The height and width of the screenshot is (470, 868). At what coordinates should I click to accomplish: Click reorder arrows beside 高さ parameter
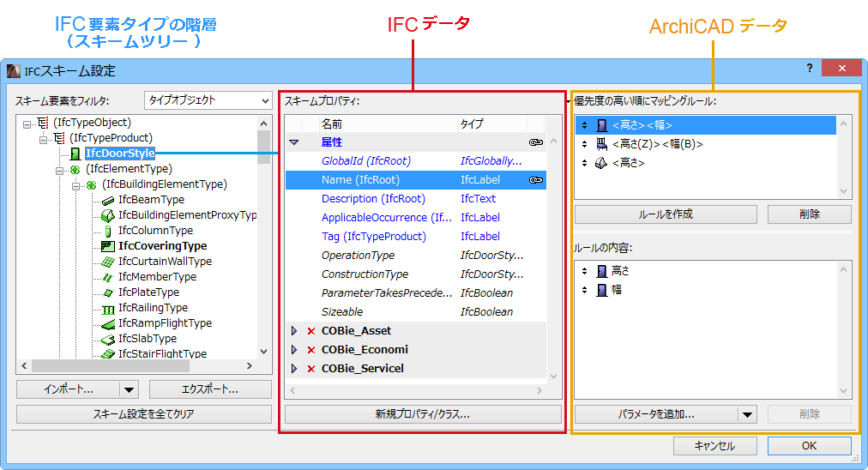point(585,271)
